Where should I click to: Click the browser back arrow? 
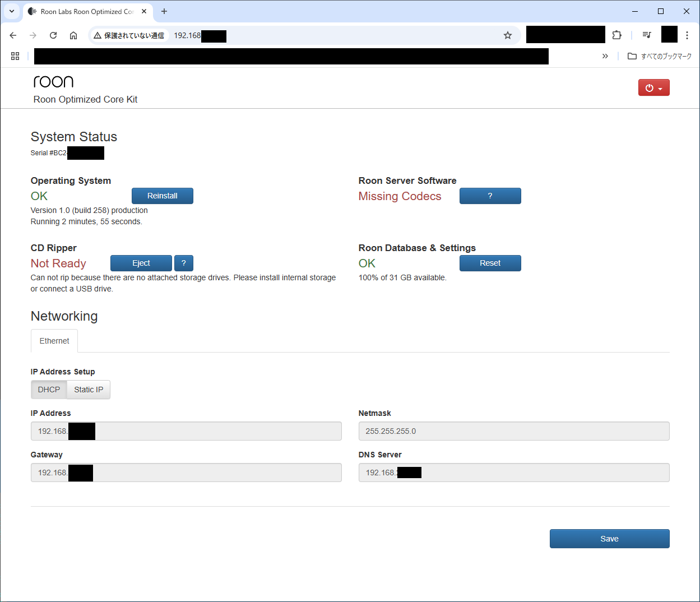click(13, 35)
